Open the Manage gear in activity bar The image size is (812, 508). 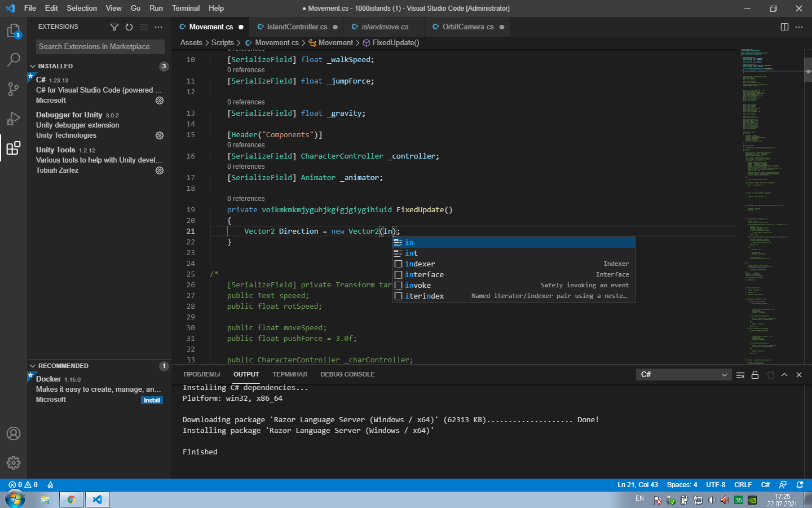13,463
